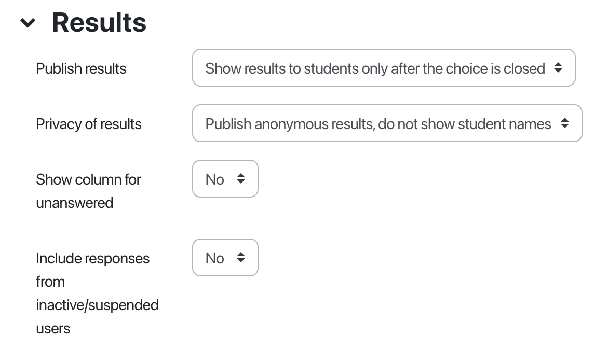595x364 pixels.
Task: Click the Include responses from label text
Action: (92, 258)
